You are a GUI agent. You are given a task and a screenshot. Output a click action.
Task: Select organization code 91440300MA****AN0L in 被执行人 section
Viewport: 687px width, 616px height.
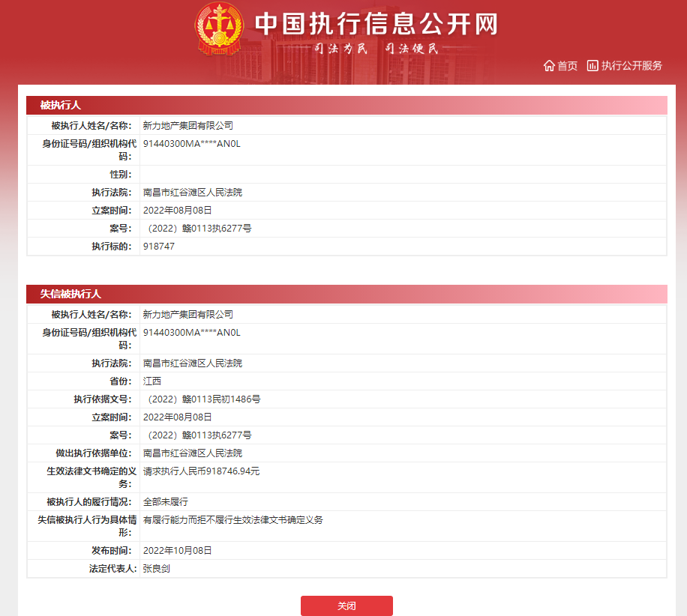click(x=191, y=144)
